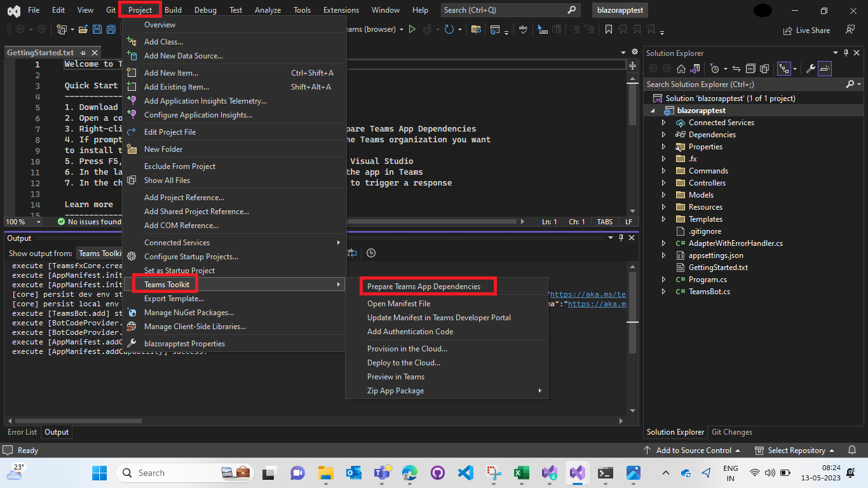Click Sync with Active Document icon
This screenshot has width=868, height=488.
[x=736, y=69]
